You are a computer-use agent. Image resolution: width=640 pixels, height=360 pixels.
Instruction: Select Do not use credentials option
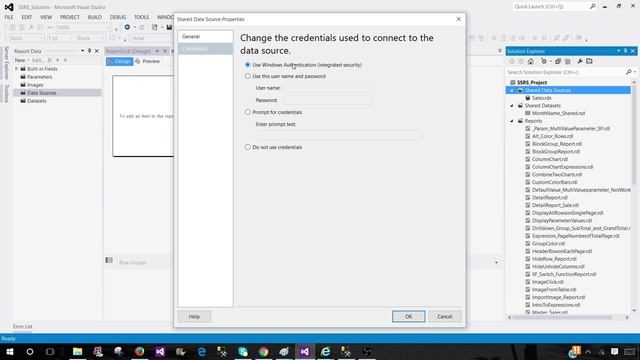(x=247, y=147)
